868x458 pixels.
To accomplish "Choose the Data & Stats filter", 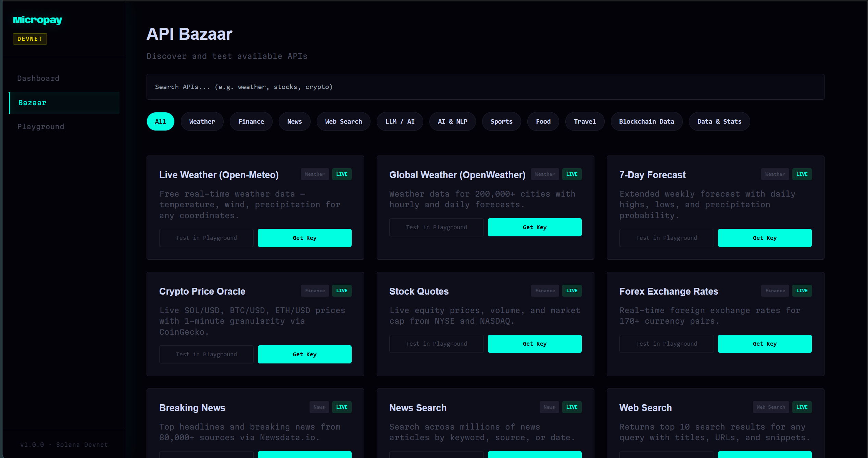I will tap(719, 122).
